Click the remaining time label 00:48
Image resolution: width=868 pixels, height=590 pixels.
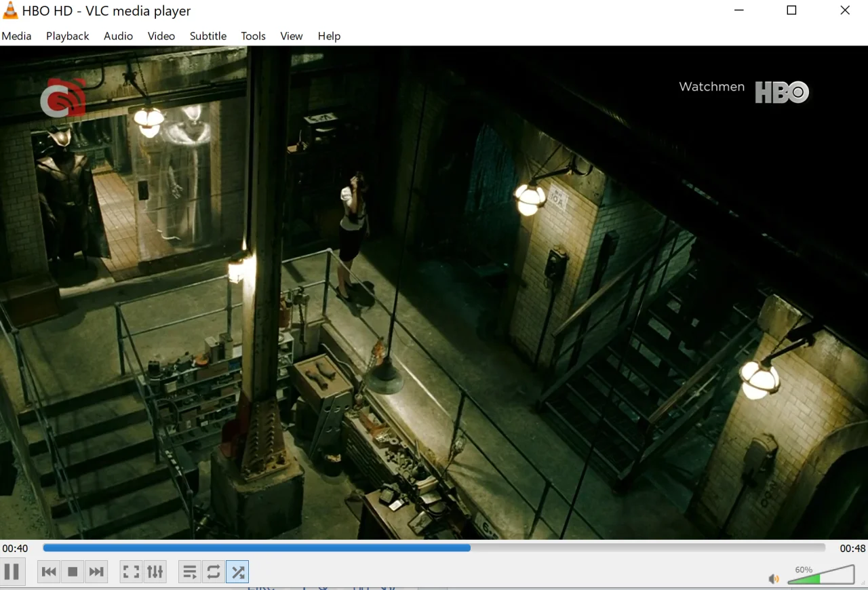tap(852, 548)
